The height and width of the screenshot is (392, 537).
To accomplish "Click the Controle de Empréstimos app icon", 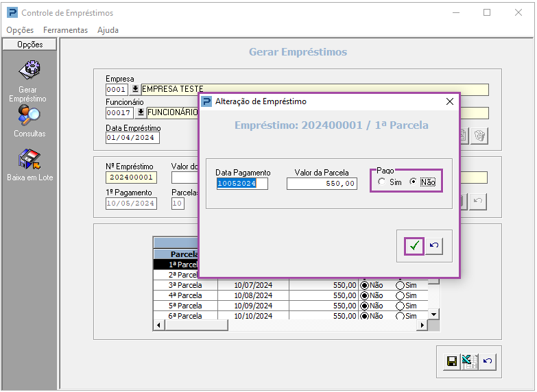I will tap(12, 12).
